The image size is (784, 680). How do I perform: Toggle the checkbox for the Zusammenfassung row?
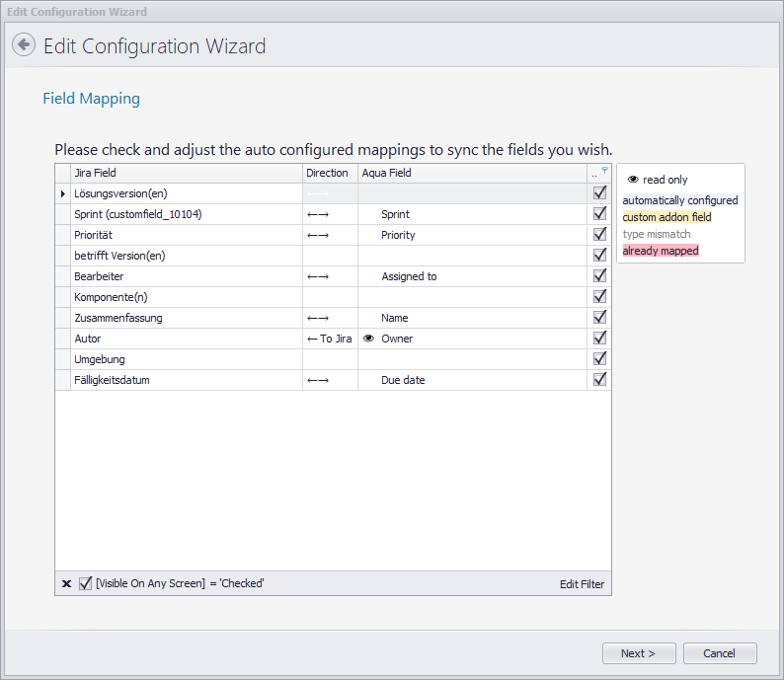(599, 318)
